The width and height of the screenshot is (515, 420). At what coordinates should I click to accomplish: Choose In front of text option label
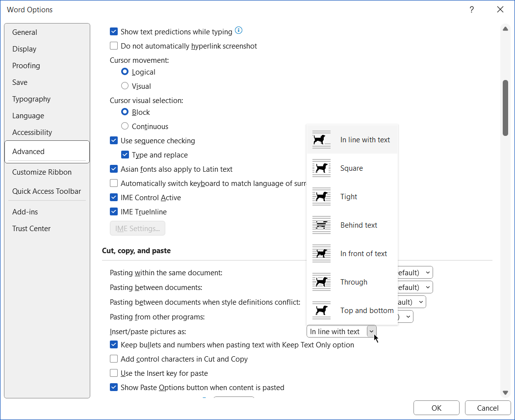click(363, 253)
